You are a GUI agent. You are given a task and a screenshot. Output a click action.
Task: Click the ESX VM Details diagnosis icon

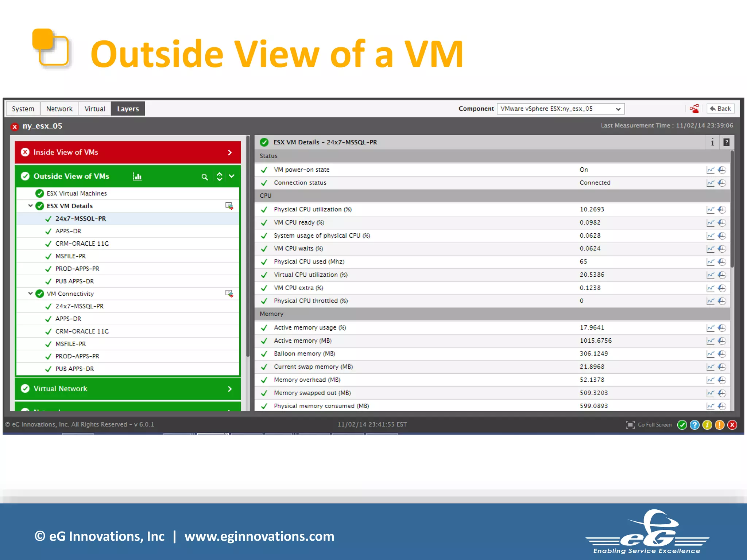pos(229,206)
